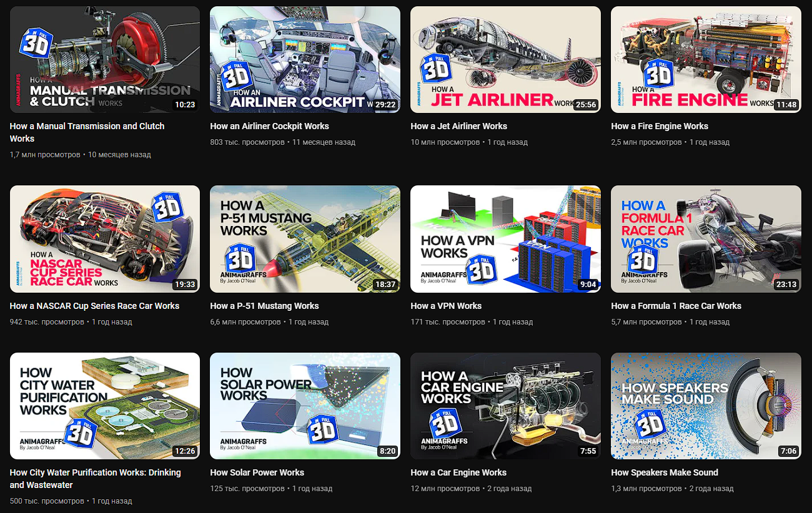Select the "12 млн просмотров" view count
This screenshot has height=513, width=812.
tap(445, 489)
